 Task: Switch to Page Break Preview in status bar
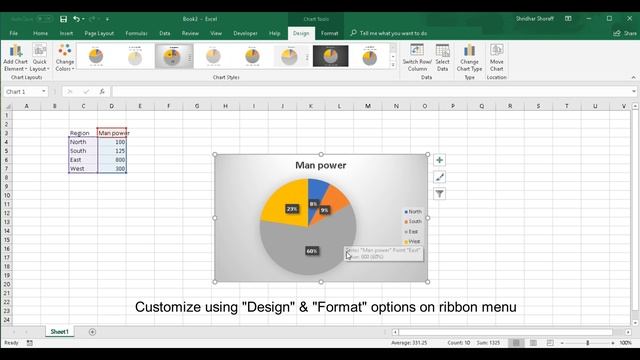click(x=550, y=343)
